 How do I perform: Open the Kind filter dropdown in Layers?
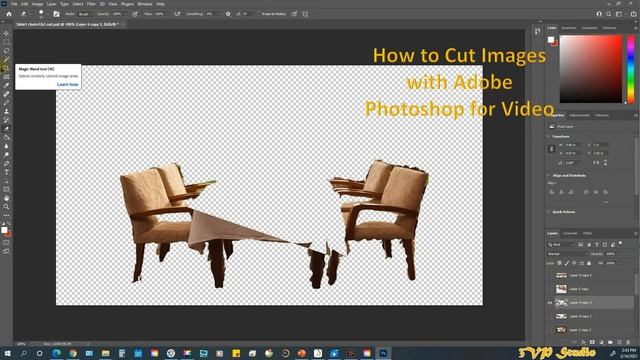point(562,244)
